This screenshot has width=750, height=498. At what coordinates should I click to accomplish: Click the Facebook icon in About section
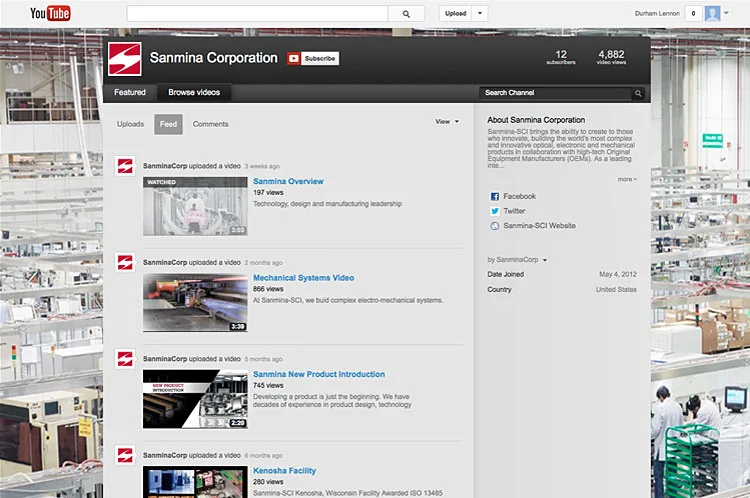495,197
